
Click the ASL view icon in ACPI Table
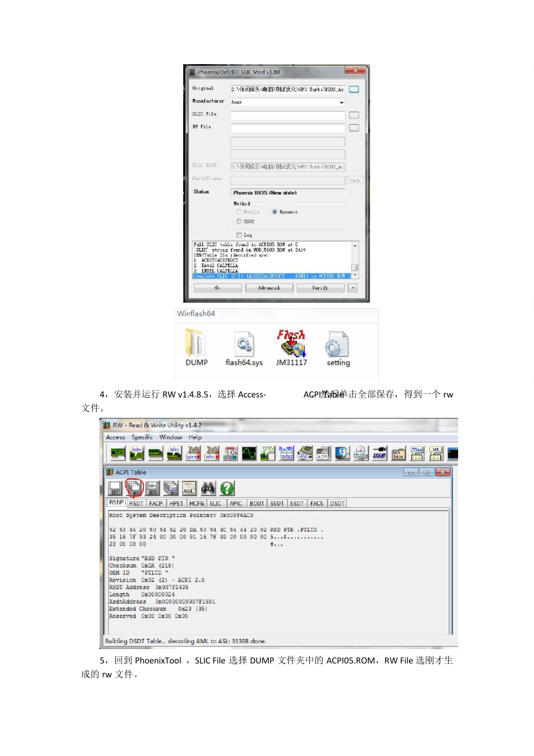click(x=189, y=488)
